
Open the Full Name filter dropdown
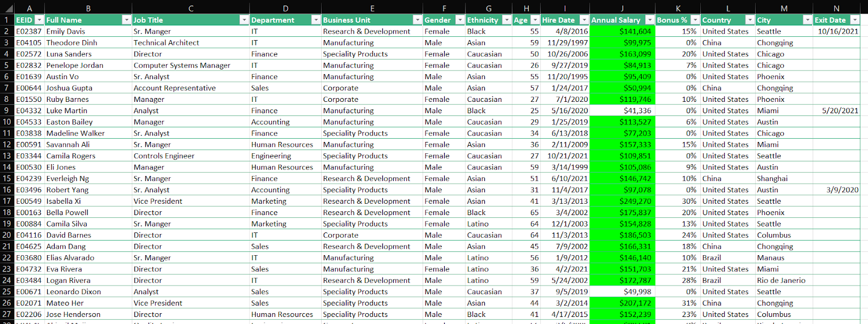click(126, 20)
